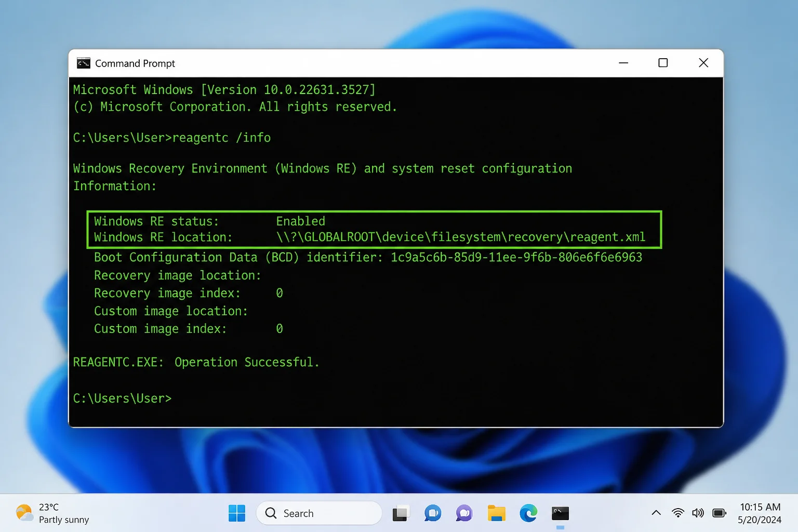Viewport: 798px width, 532px height.
Task: Click the battery status icon
Action: pyautogui.click(x=720, y=513)
